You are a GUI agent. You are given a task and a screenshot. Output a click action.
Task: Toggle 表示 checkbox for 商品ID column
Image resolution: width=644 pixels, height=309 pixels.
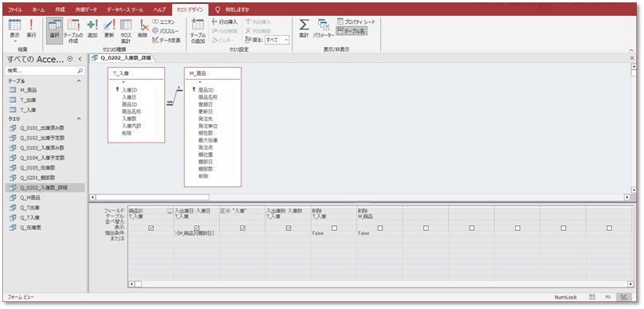click(x=151, y=228)
